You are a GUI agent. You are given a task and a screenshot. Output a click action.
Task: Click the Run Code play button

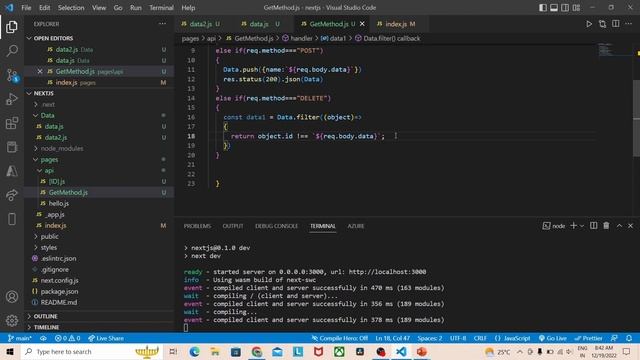589,24
